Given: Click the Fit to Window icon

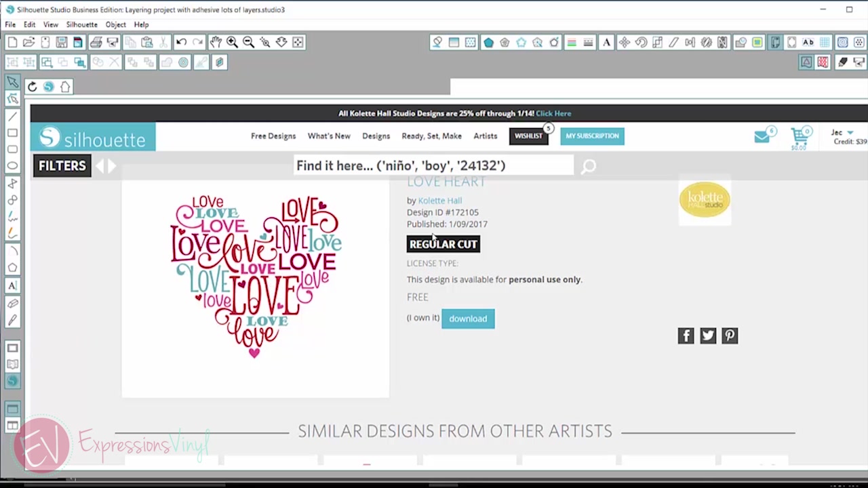Looking at the screenshot, I should tap(298, 42).
